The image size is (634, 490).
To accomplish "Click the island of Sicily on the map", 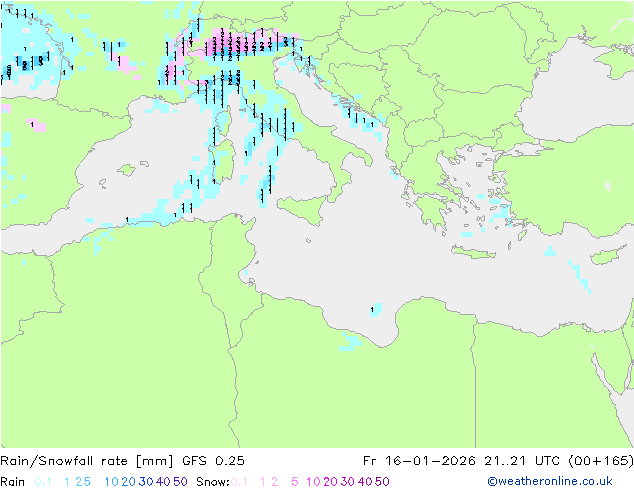I will tap(304, 209).
